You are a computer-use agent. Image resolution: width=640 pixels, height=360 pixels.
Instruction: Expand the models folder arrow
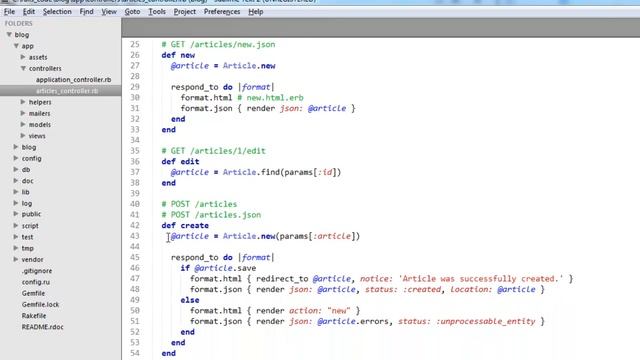pos(23,124)
